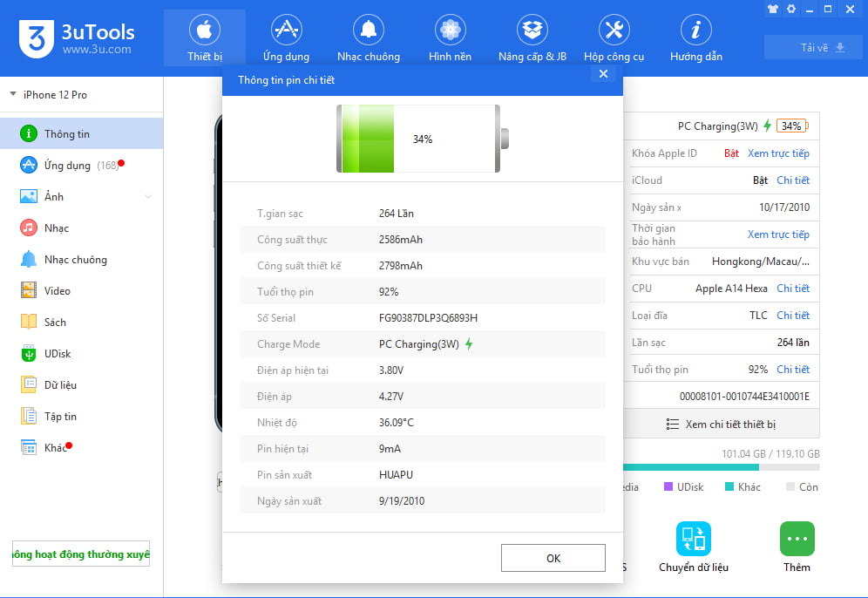Expand the Ảnh chevron in sidebar
868x598 pixels.
click(x=148, y=196)
